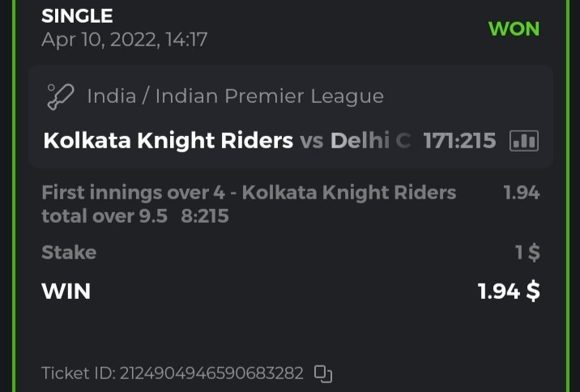Click the green WON status label

point(514,28)
